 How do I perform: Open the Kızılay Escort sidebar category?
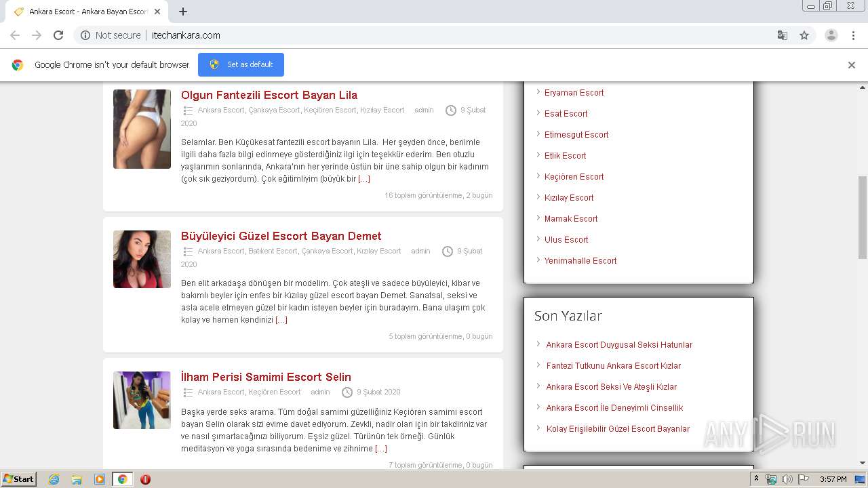click(569, 198)
